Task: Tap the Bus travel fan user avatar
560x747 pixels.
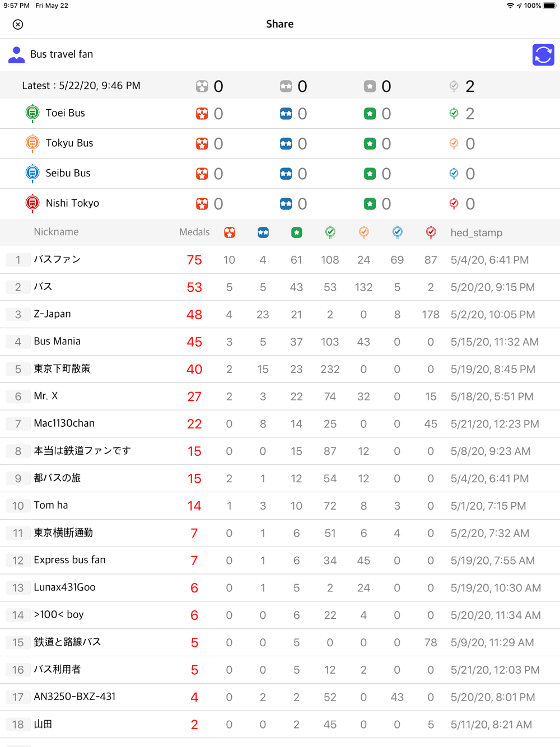Action: point(17,54)
